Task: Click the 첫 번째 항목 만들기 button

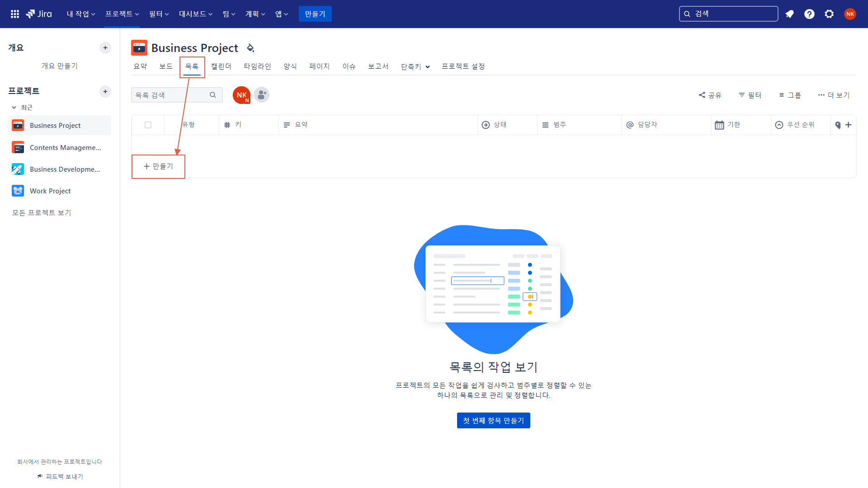Action: click(494, 421)
